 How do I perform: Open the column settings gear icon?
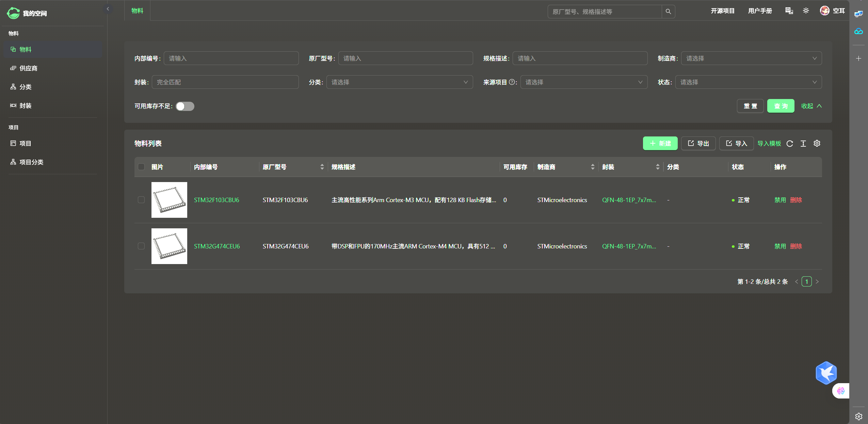coord(817,144)
